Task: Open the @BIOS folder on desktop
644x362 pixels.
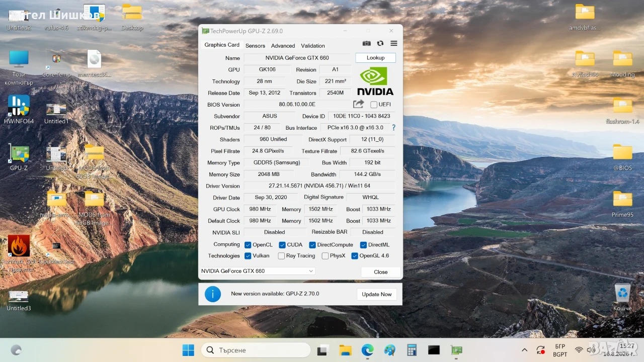Action: [x=622, y=157]
